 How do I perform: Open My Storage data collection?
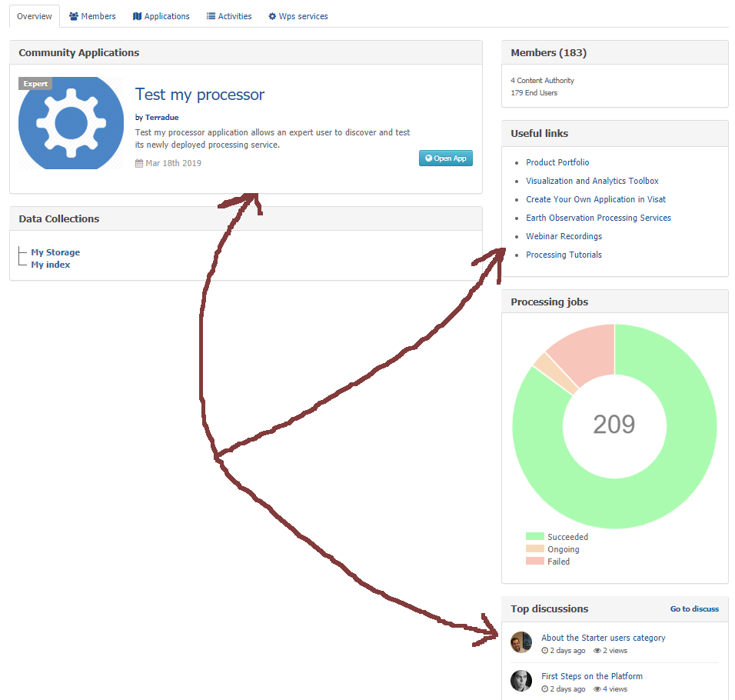click(x=55, y=252)
